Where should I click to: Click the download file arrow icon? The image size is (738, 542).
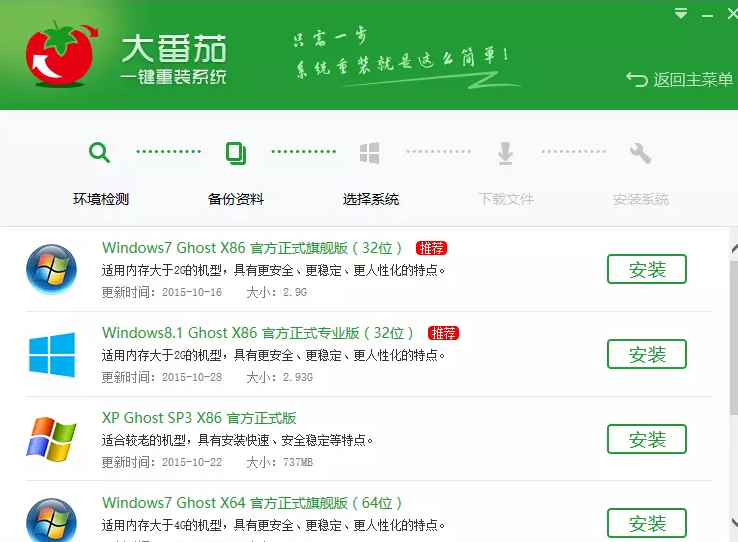pyautogui.click(x=505, y=153)
